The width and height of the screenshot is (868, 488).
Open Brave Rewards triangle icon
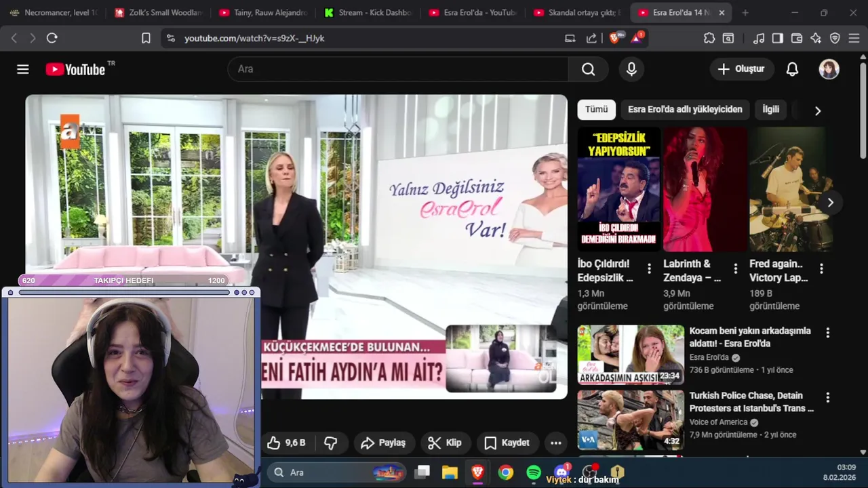637,38
